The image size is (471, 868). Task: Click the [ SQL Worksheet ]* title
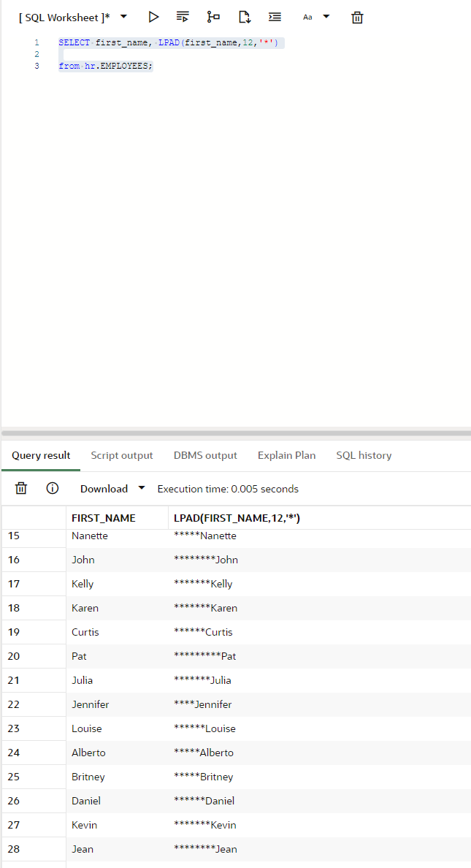pos(64,17)
